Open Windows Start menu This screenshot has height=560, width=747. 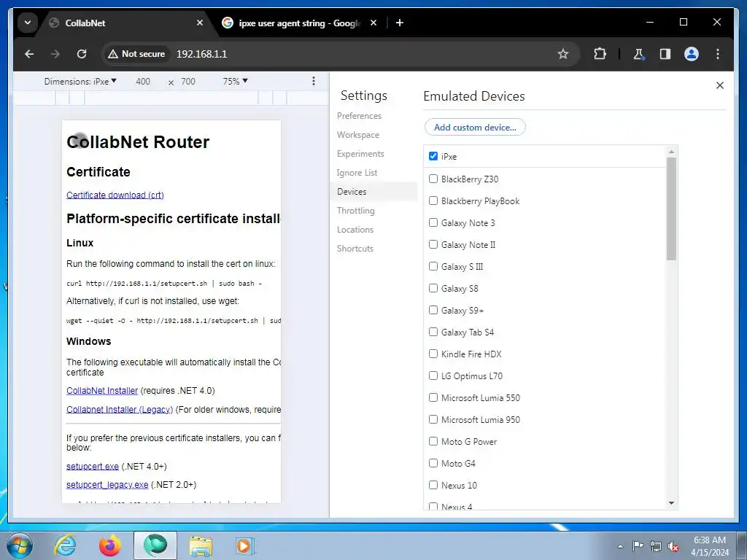[19, 545]
